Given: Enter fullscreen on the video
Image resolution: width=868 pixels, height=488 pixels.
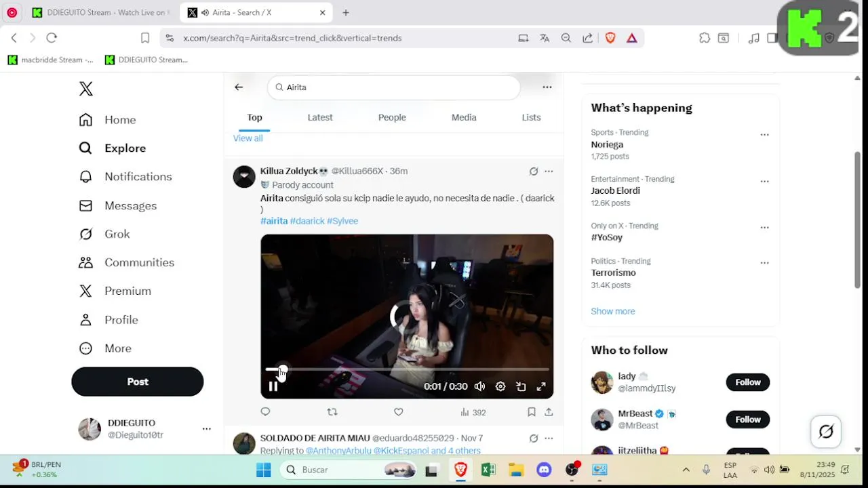Looking at the screenshot, I should pyautogui.click(x=541, y=386).
